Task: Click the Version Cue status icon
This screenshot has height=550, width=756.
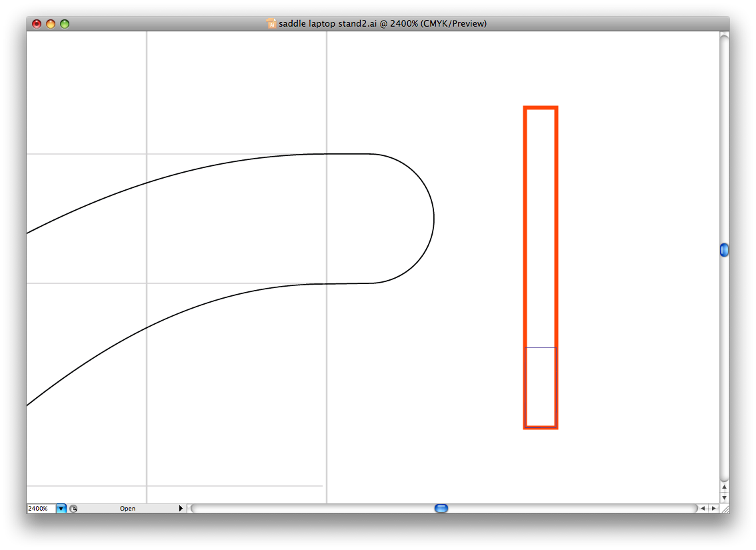Action: [73, 509]
